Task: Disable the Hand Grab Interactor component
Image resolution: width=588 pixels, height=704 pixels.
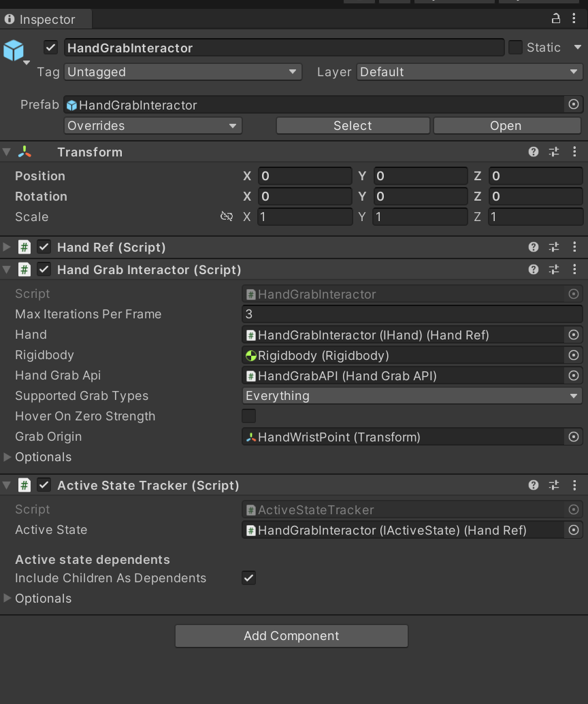Action: pyautogui.click(x=44, y=269)
